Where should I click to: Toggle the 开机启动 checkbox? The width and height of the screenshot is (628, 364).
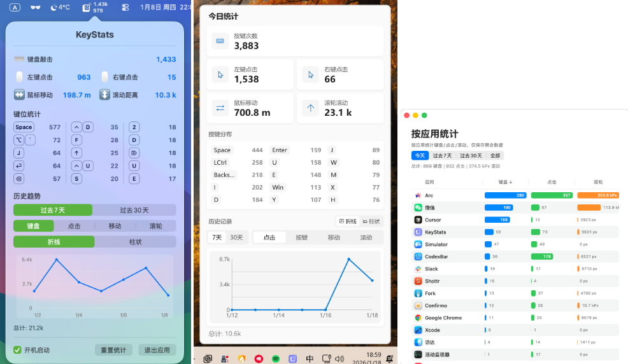pos(17,350)
